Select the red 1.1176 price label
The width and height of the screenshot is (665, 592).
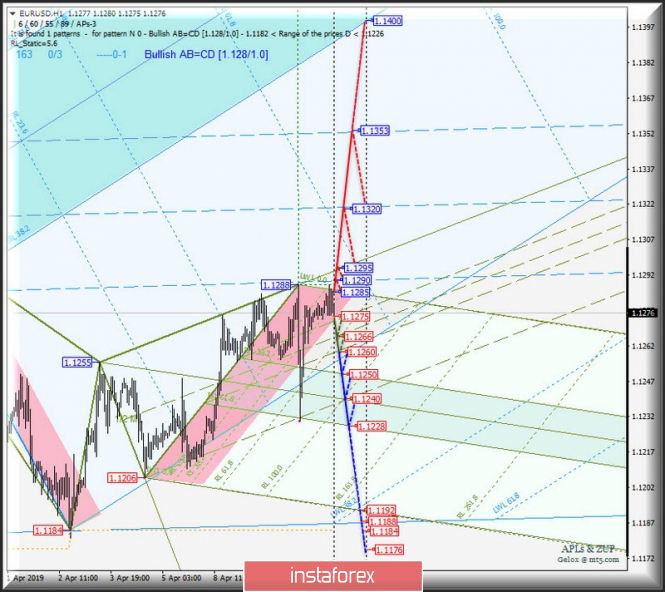389,550
